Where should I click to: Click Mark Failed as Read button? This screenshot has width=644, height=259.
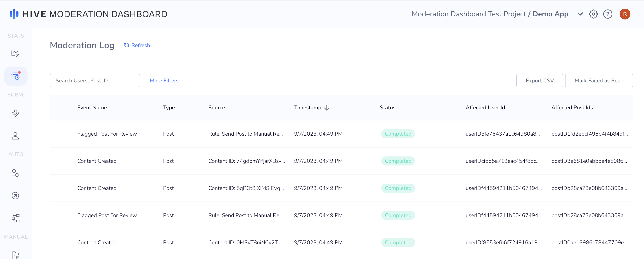click(x=599, y=81)
